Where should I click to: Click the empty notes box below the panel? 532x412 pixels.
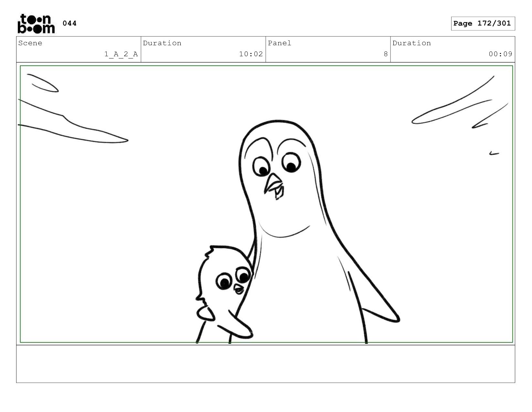coord(266,364)
